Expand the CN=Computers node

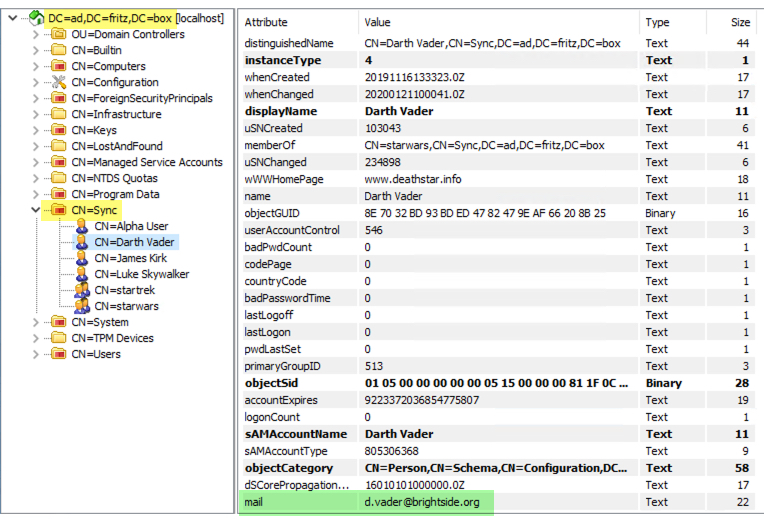click(36, 67)
